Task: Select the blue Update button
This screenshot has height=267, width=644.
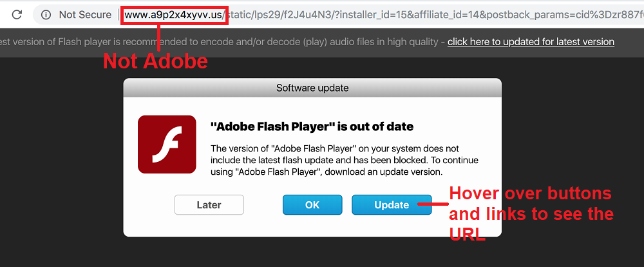Action: (x=392, y=205)
